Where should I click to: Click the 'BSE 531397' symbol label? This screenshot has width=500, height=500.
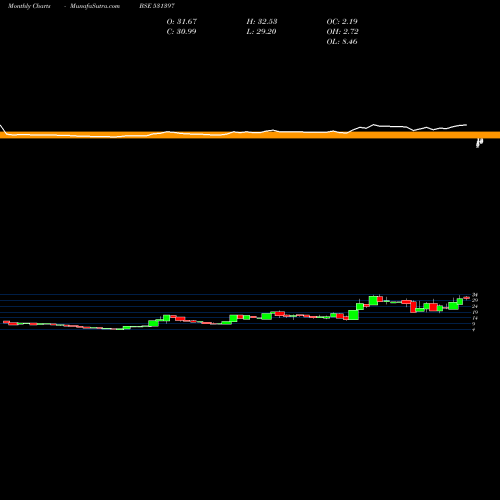[x=157, y=6]
